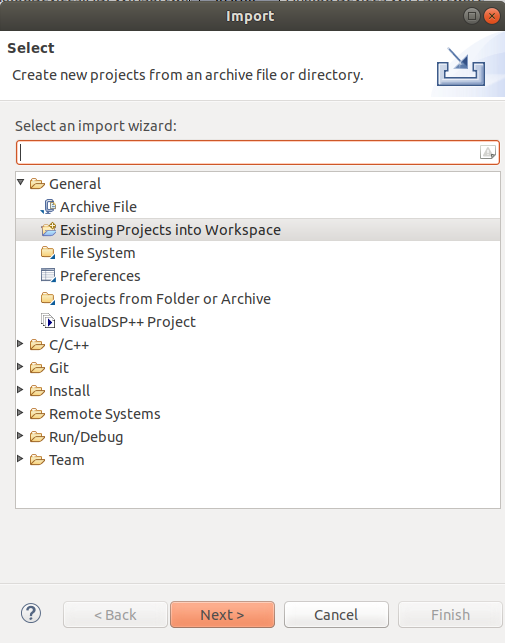Image resolution: width=505 pixels, height=643 pixels.
Task: Open the help question mark icon
Action: (31, 613)
